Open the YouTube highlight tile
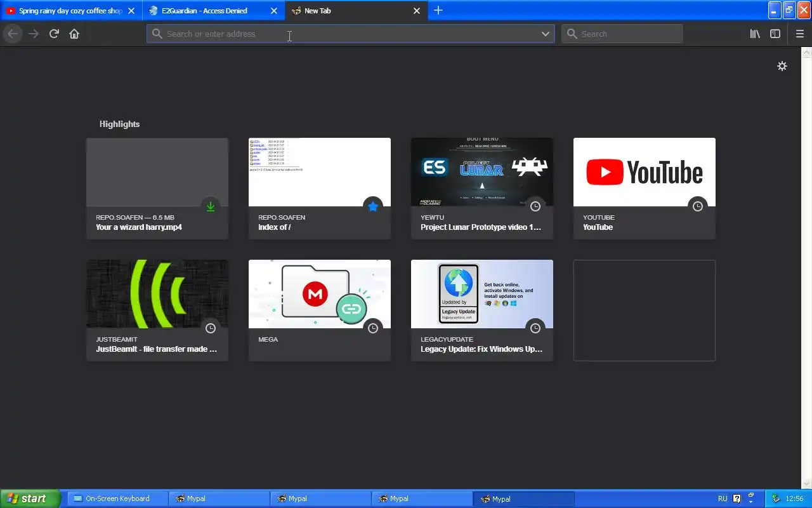This screenshot has height=508, width=812. (x=645, y=189)
